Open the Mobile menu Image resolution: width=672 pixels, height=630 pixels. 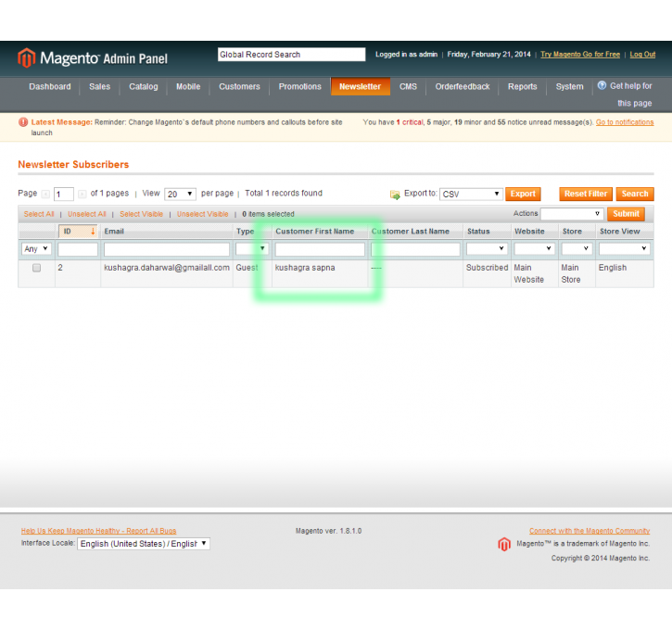pyautogui.click(x=188, y=86)
